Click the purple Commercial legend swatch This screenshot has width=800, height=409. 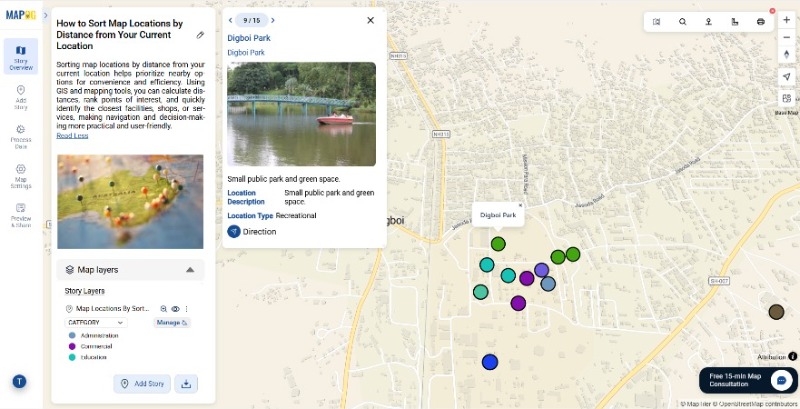(x=72, y=346)
